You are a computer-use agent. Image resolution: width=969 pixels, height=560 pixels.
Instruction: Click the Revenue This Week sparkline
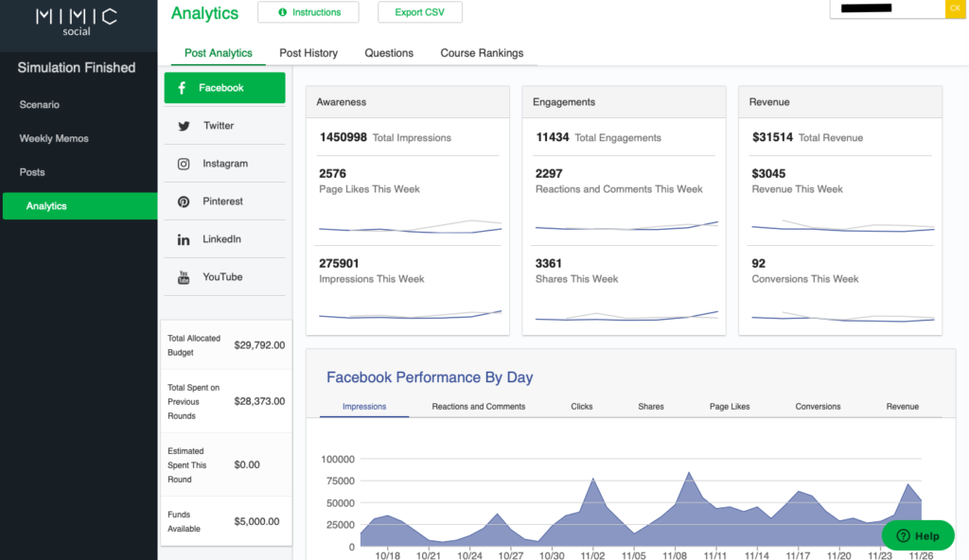pyautogui.click(x=842, y=226)
